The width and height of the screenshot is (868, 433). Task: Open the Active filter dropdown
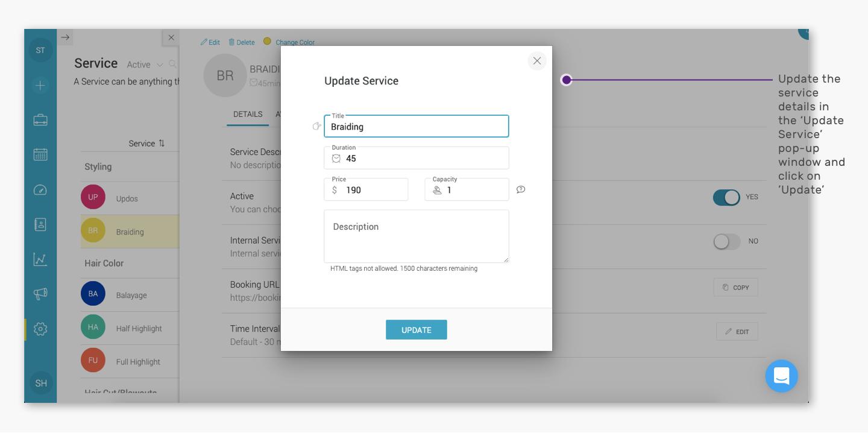coord(145,65)
